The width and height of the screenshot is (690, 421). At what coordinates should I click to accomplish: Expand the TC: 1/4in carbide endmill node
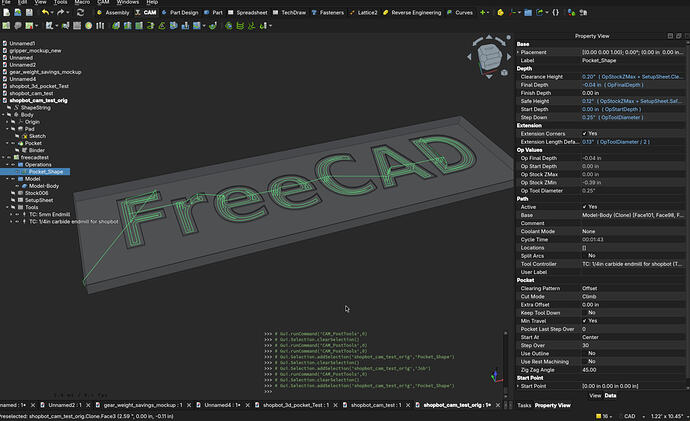(x=11, y=222)
